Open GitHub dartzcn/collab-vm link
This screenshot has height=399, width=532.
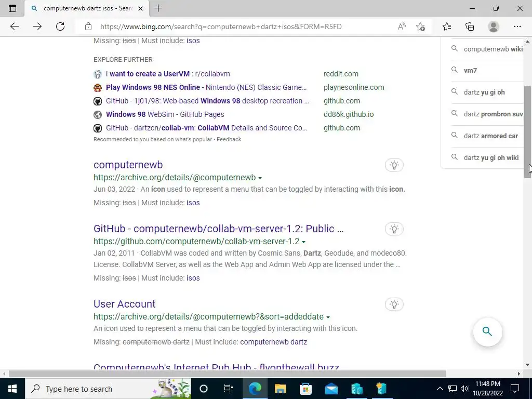pos(206,128)
